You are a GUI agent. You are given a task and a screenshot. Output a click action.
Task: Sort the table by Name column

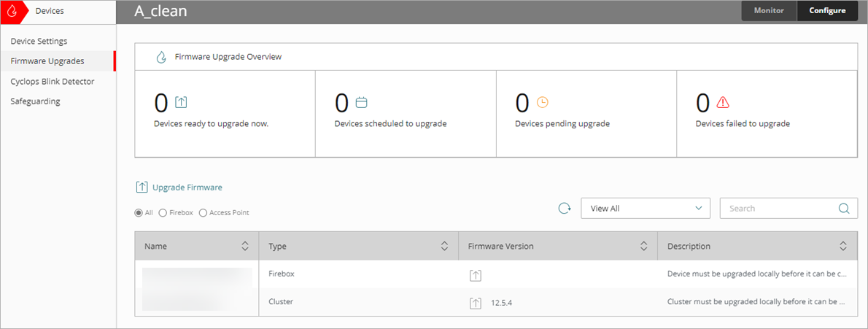coord(245,247)
